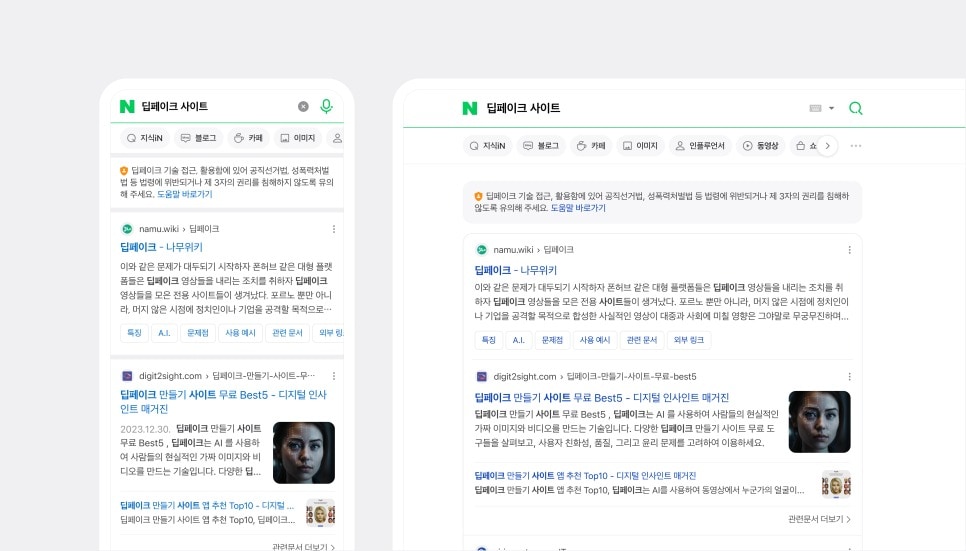
Task: Select the 동영상 tab in desktop view
Action: pos(761,146)
